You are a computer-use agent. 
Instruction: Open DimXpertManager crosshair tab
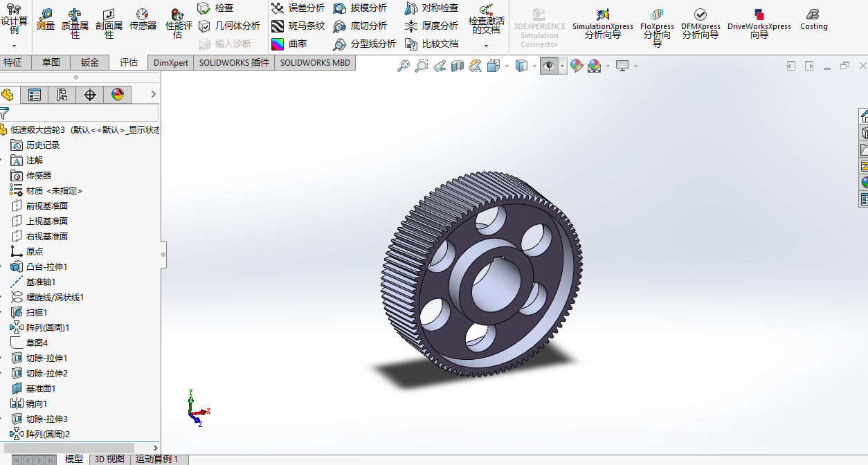[89, 95]
